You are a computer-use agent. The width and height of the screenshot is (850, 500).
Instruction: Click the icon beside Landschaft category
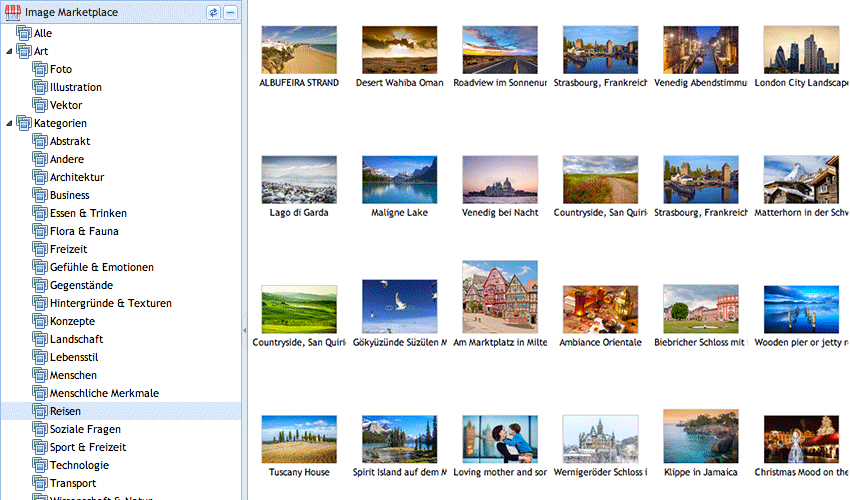coord(40,339)
